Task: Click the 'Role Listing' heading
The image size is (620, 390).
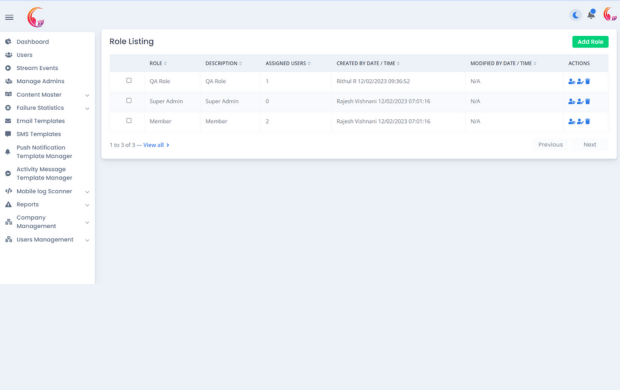Action: tap(131, 42)
